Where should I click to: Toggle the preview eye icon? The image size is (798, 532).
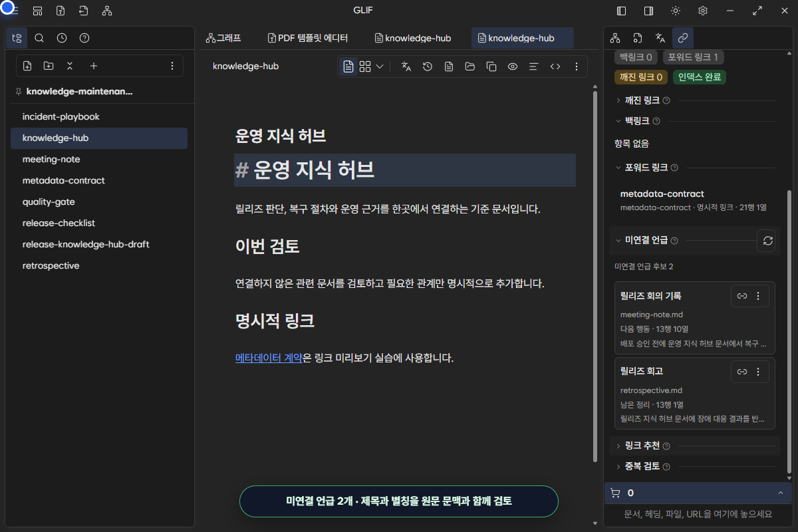click(x=513, y=66)
